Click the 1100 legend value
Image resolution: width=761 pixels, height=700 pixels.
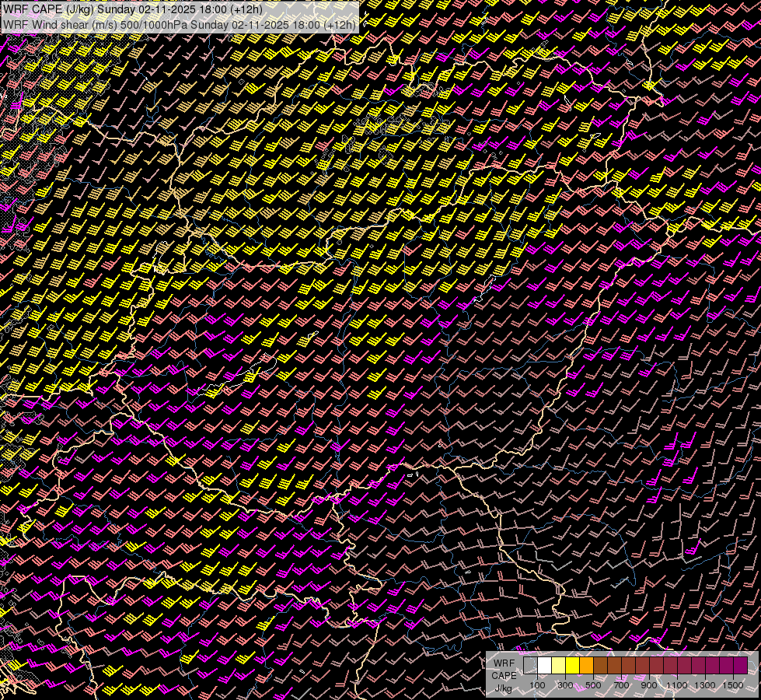[677, 685]
